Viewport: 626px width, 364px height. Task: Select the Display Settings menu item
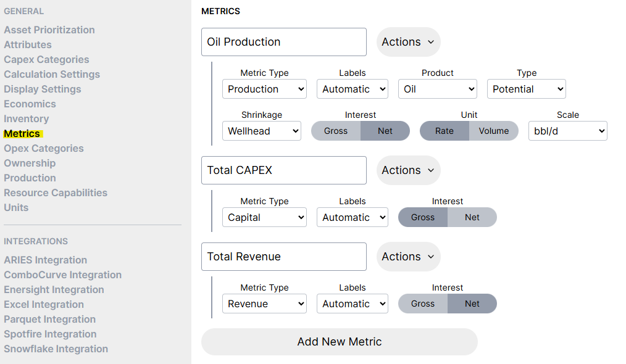point(42,89)
